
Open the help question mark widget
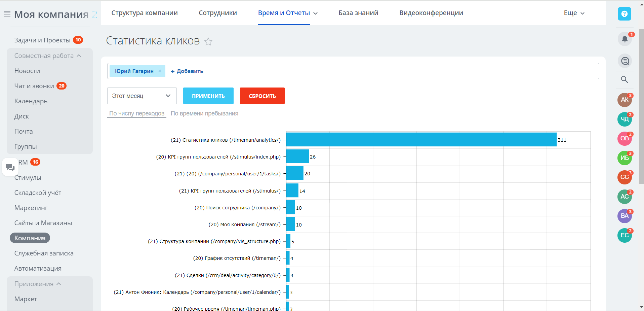pyautogui.click(x=624, y=14)
